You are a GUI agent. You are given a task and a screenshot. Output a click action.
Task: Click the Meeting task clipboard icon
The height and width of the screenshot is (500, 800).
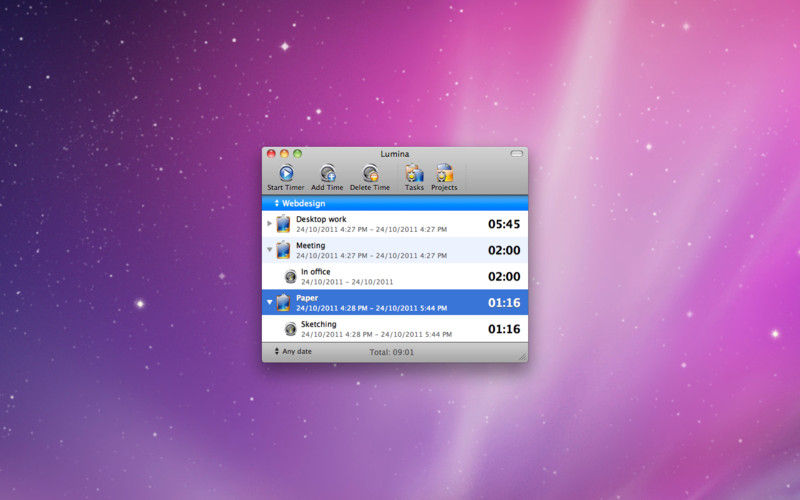point(283,250)
